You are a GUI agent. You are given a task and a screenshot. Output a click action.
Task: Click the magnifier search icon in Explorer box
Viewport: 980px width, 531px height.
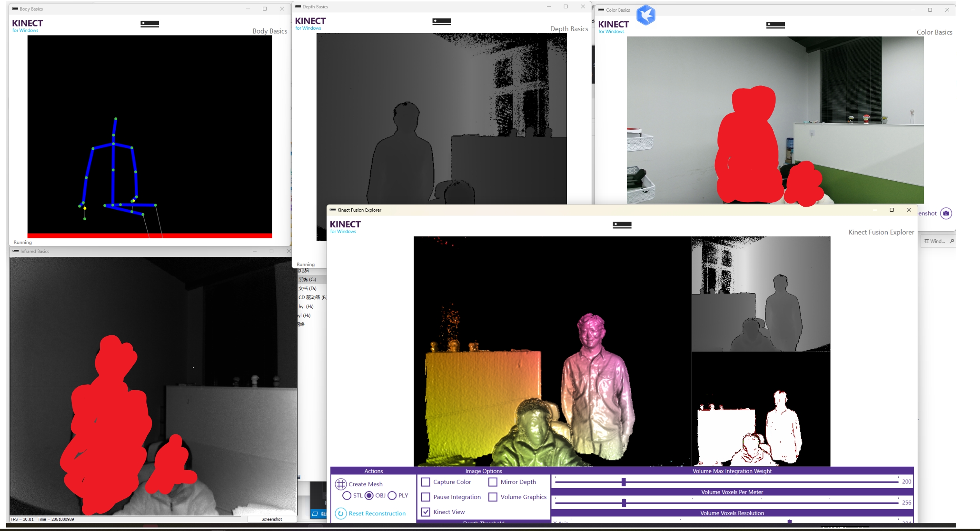(x=952, y=241)
